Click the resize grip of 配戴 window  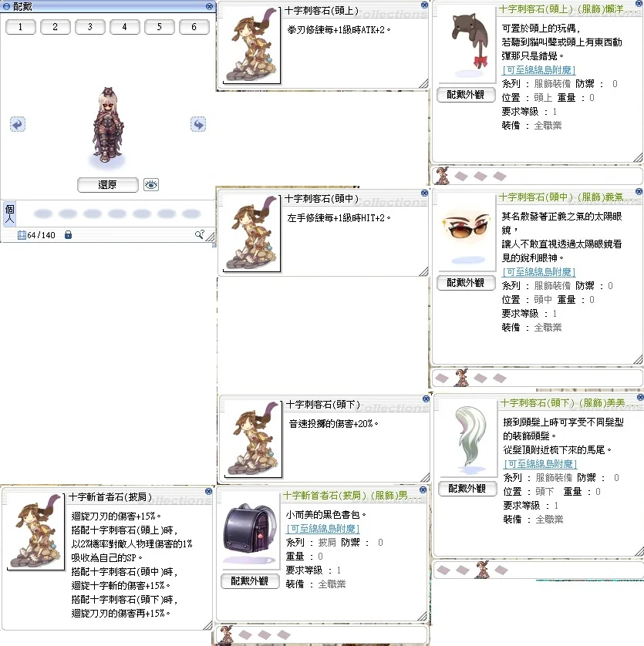click(x=211, y=237)
